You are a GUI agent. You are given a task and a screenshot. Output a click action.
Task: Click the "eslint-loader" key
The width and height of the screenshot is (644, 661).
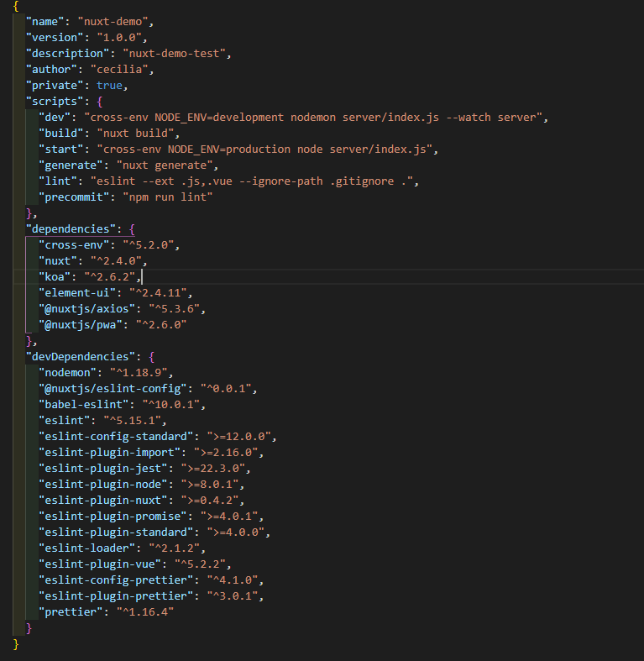86,548
